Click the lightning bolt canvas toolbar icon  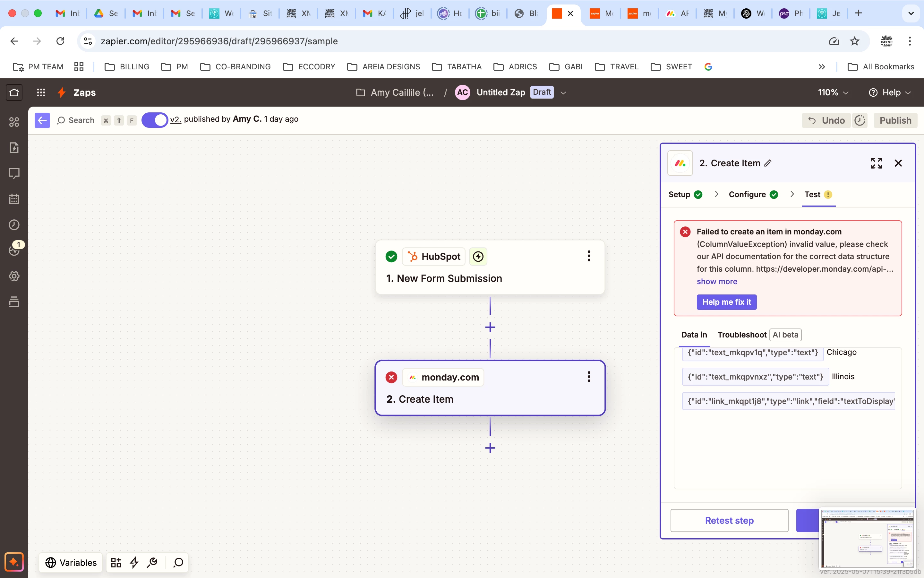tap(134, 562)
